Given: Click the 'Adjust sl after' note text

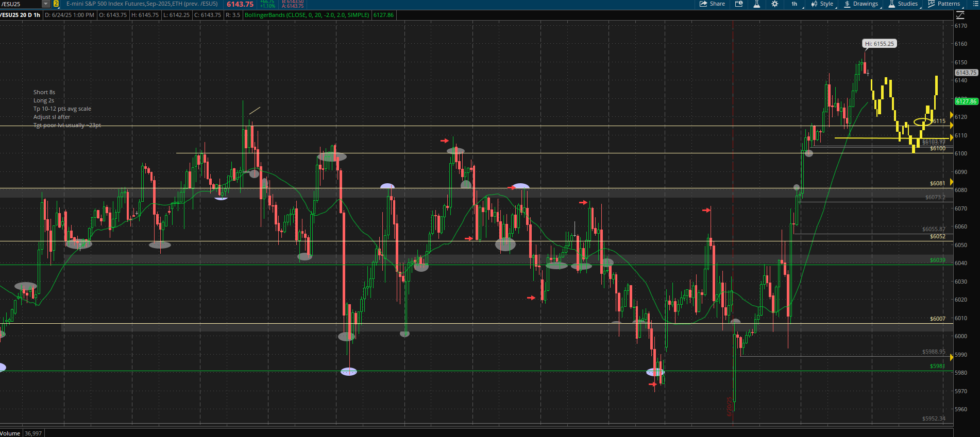Looking at the screenshot, I should click(52, 117).
